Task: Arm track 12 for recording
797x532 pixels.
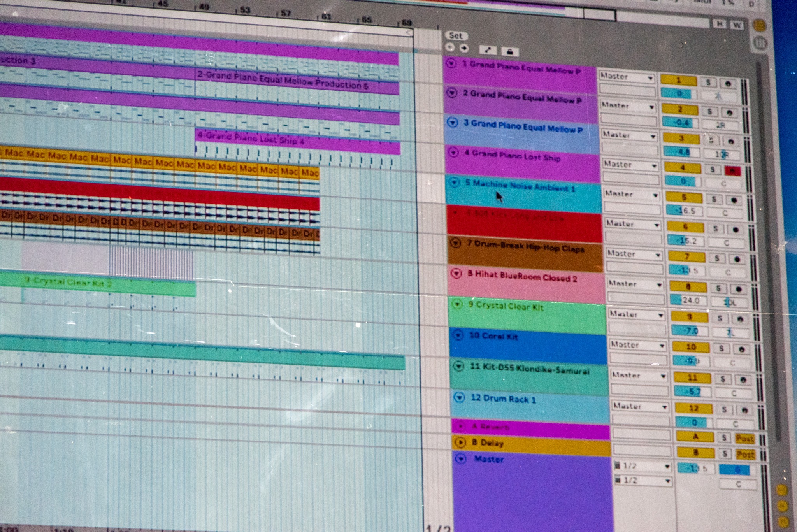Action: tap(744, 410)
